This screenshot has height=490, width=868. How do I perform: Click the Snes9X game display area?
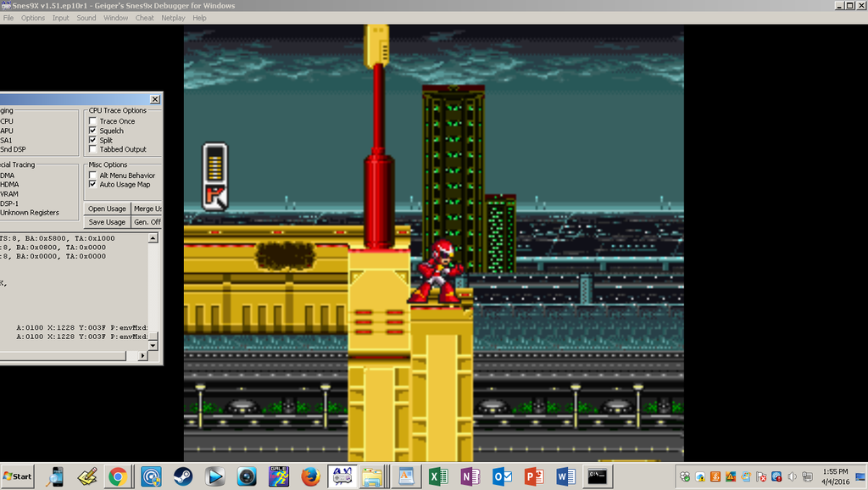433,242
